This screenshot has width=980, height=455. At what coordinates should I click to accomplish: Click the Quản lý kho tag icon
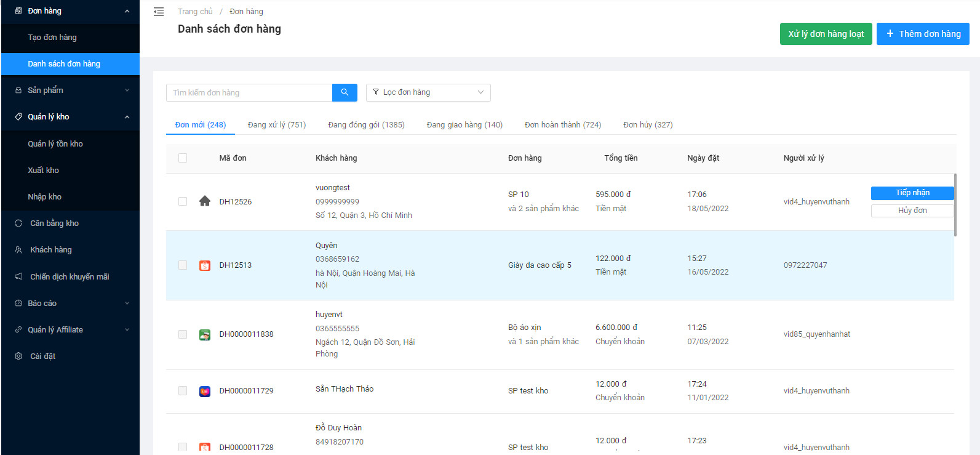[x=18, y=117]
